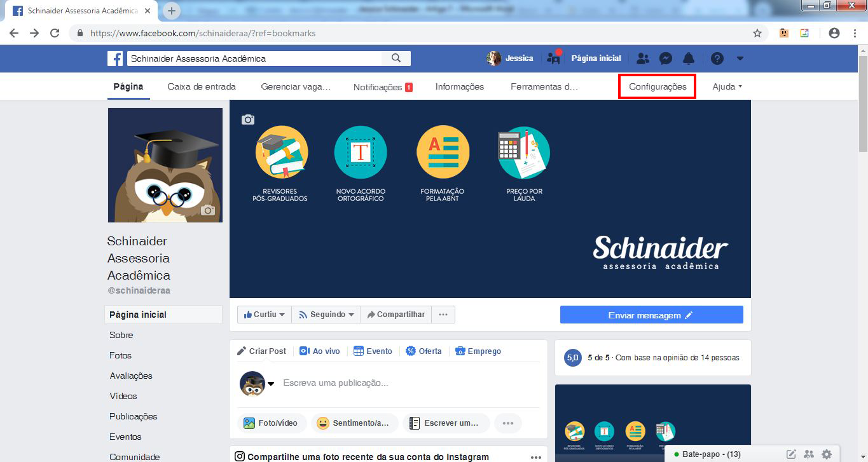Open the notifications bell icon
This screenshot has width=868, height=462.
[689, 58]
